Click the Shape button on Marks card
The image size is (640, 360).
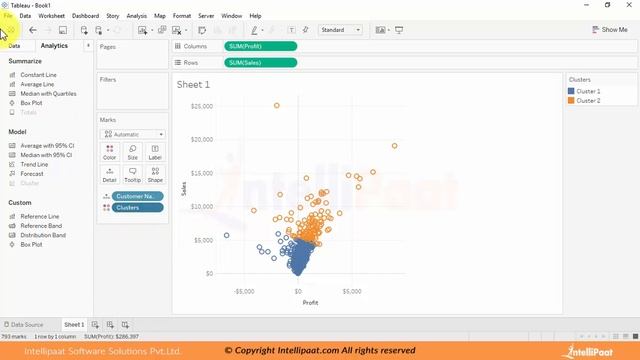click(x=155, y=175)
